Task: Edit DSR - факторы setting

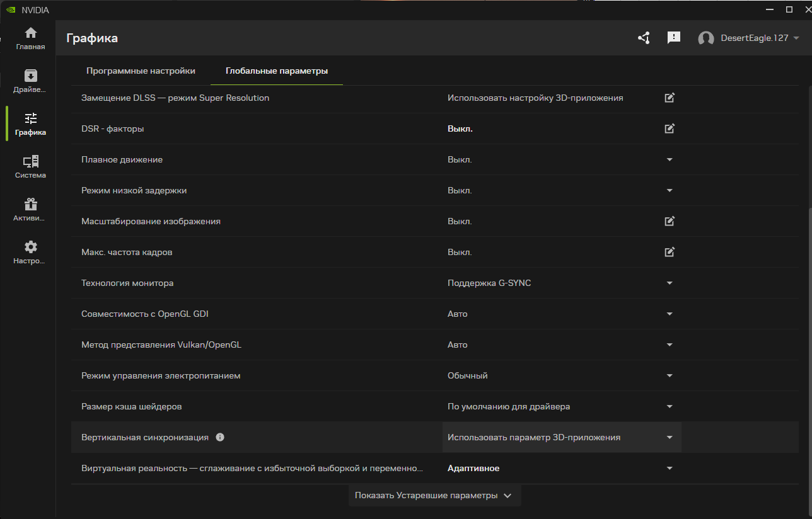Action: pyautogui.click(x=670, y=128)
